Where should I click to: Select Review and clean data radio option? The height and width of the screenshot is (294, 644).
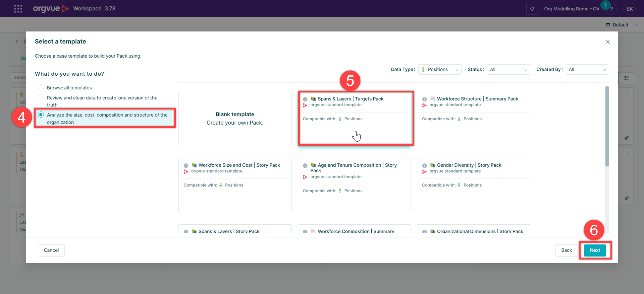point(41,97)
